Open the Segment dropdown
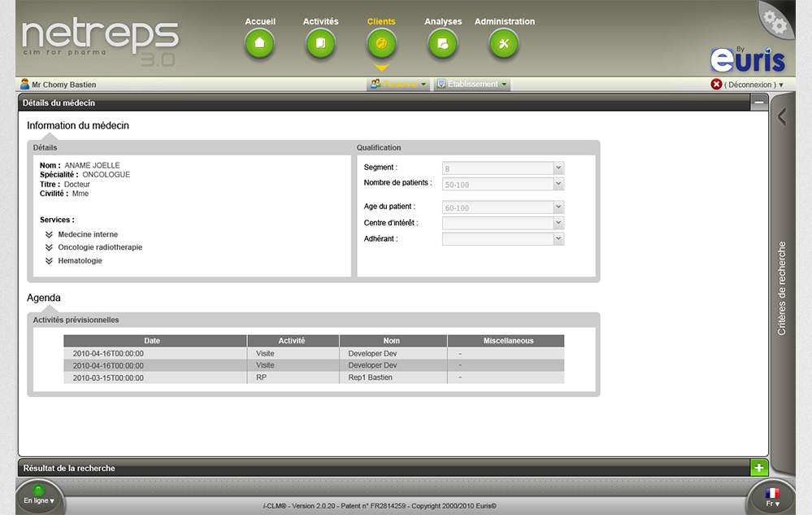The width and height of the screenshot is (812, 515). tap(558, 168)
